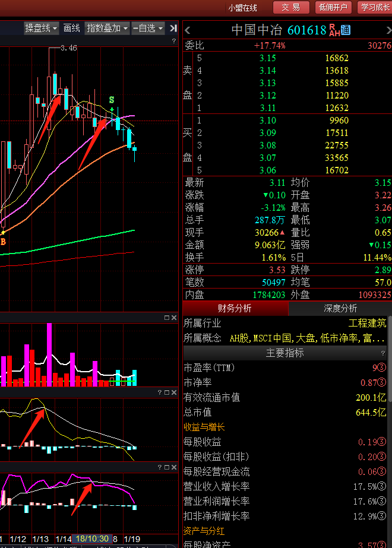The image size is (392, 548).
Task: Click the AH shares badge beside the stock code
Action: [334, 34]
